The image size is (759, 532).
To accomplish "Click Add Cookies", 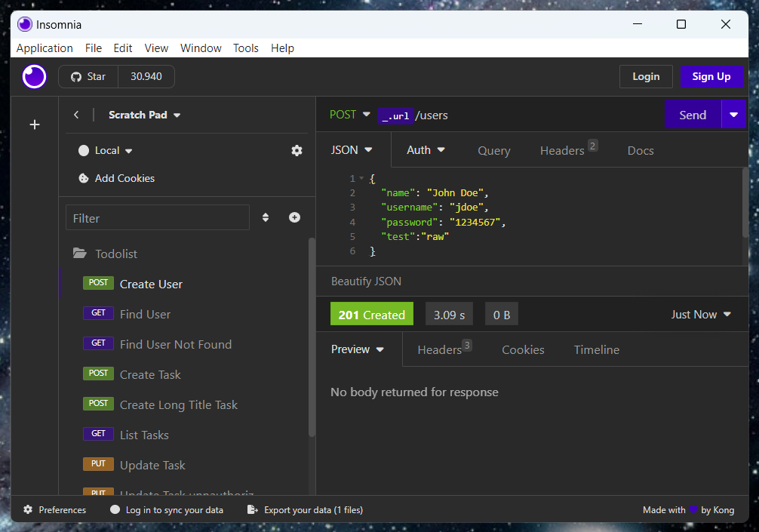I will pos(117,178).
